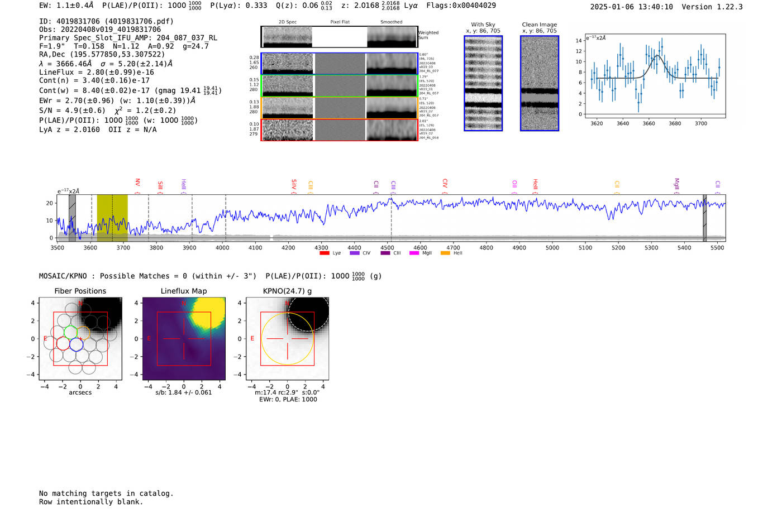
Task: Click the green fiber circle in Fiber Positions
Action: tap(70, 332)
